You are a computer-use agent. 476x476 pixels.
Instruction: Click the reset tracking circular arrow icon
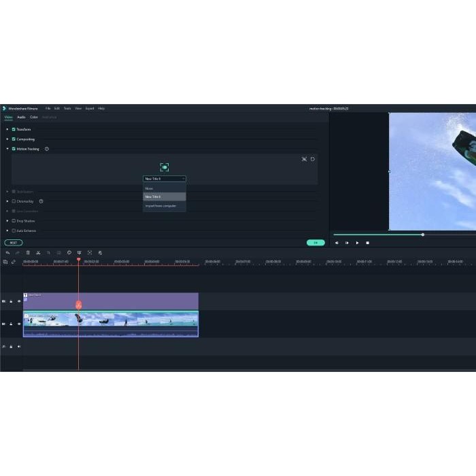(313, 159)
